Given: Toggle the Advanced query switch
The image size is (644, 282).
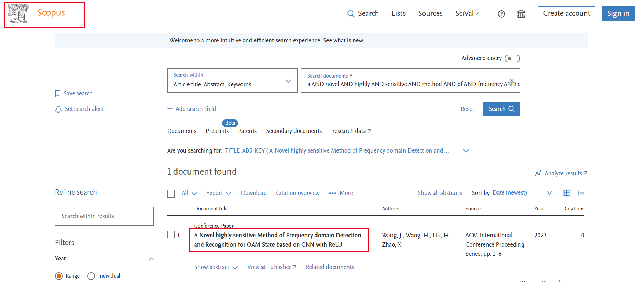Looking at the screenshot, I should point(512,59).
